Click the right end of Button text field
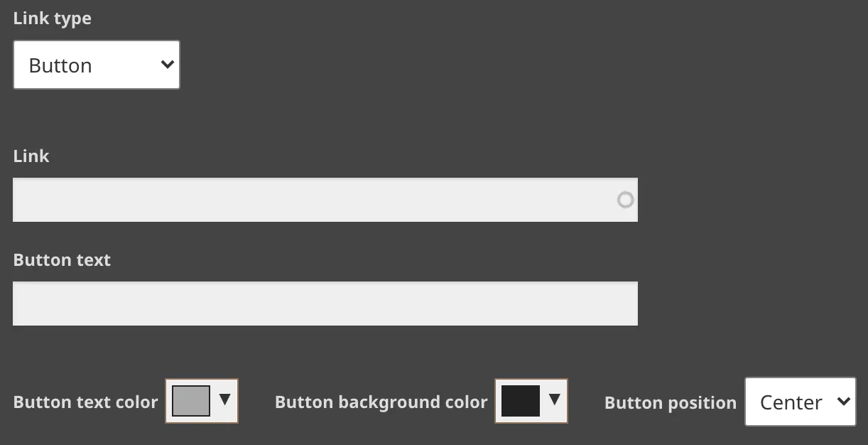868x445 pixels. click(x=625, y=304)
